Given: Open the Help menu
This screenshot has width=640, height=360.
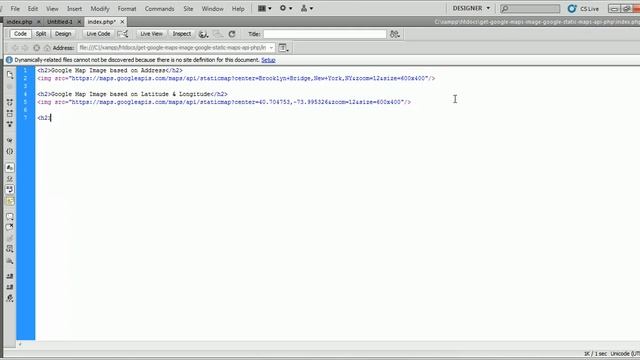Looking at the screenshot, I should tap(238, 9).
